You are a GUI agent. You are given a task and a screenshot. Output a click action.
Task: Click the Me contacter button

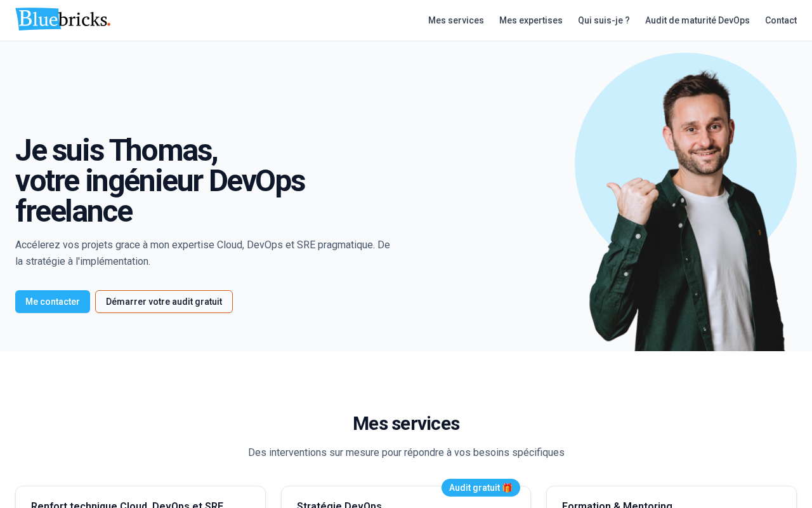point(53,302)
